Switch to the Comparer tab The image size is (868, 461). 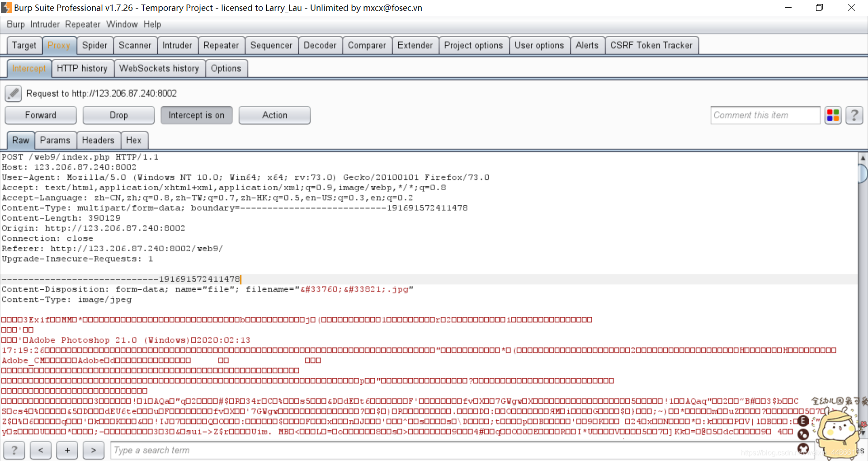click(367, 45)
